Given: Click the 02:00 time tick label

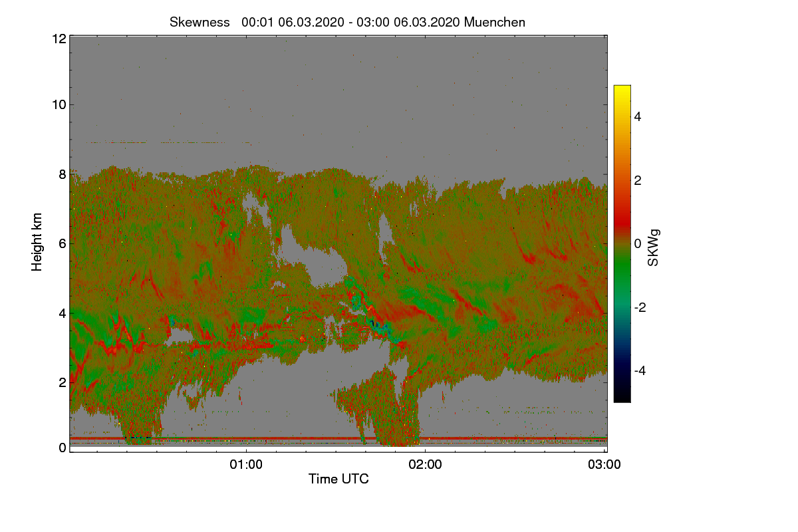Looking at the screenshot, I should pyautogui.click(x=425, y=464).
